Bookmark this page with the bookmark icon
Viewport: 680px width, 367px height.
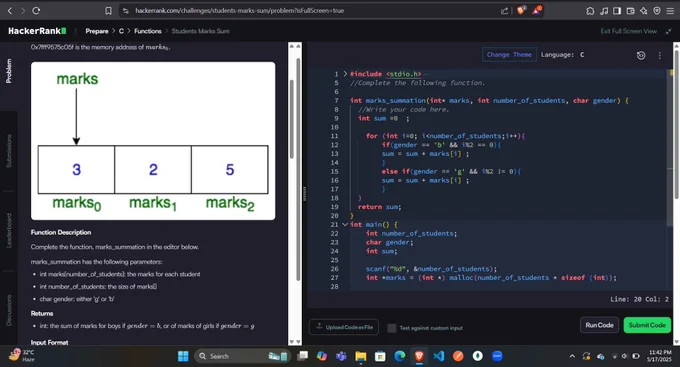[x=108, y=10]
